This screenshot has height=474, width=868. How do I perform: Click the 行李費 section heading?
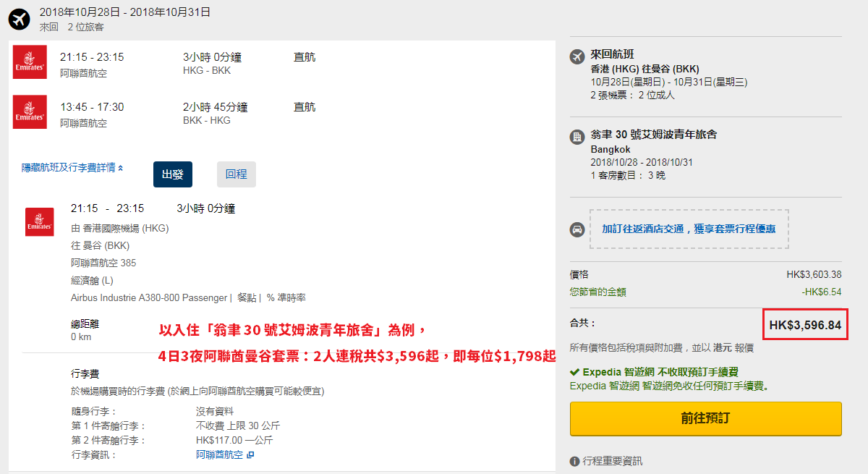pyautogui.click(x=85, y=374)
